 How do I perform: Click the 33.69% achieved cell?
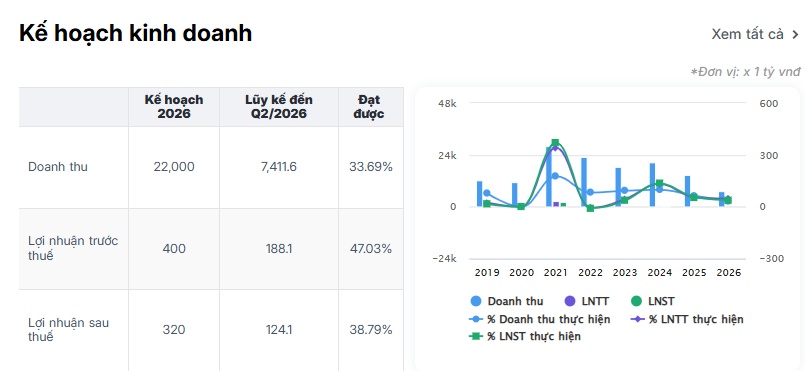click(371, 167)
